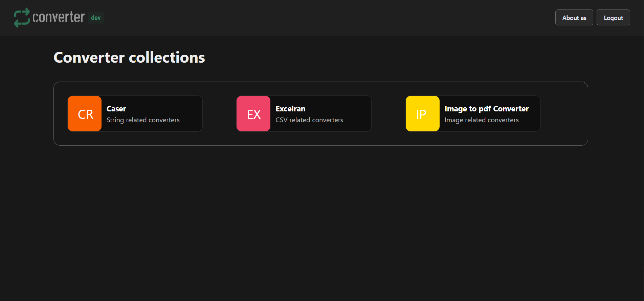
Task: Open the About as page
Action: (x=574, y=18)
